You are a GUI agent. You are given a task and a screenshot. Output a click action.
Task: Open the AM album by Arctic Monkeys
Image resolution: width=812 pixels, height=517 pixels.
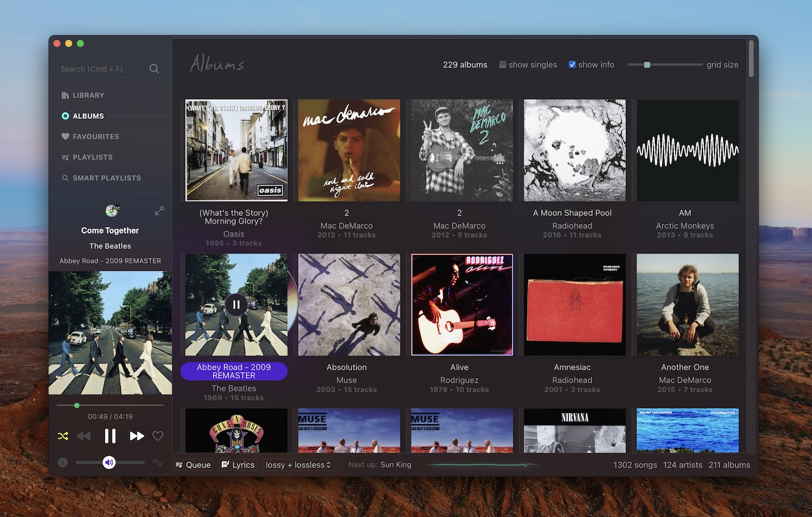[x=688, y=150]
